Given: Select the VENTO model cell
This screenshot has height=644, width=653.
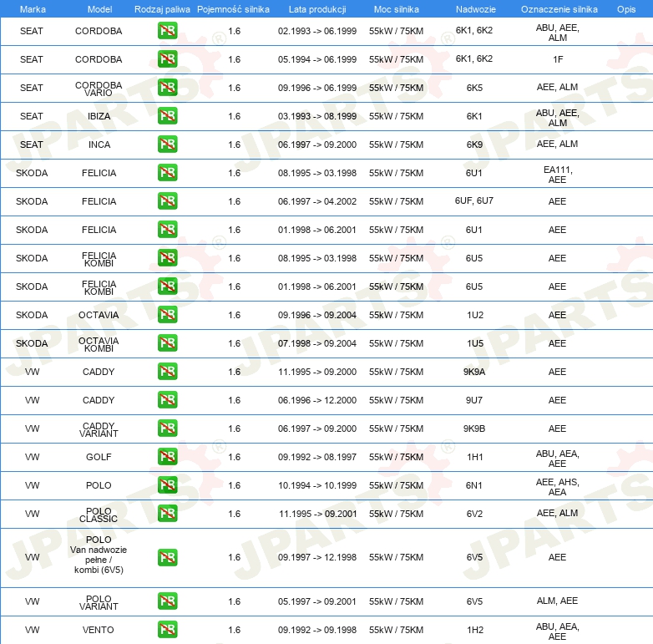Looking at the screenshot, I should point(99,630).
